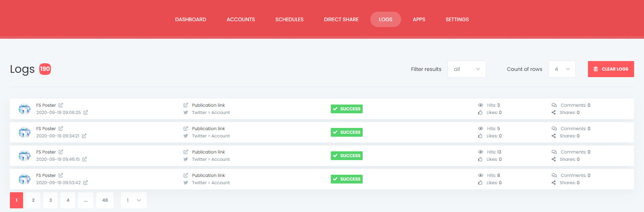Image resolution: width=644 pixels, height=212 pixels.
Task: Open external link icon beside FS Poster at 09:34:21
Action: 61,129
